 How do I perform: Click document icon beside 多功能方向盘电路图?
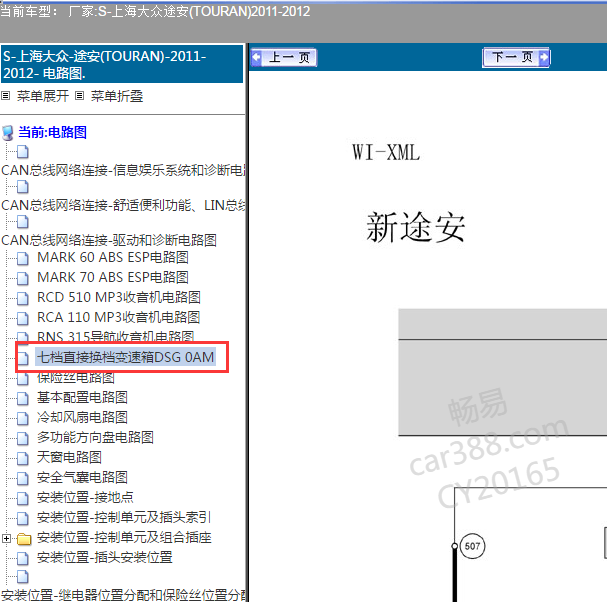coord(22,438)
